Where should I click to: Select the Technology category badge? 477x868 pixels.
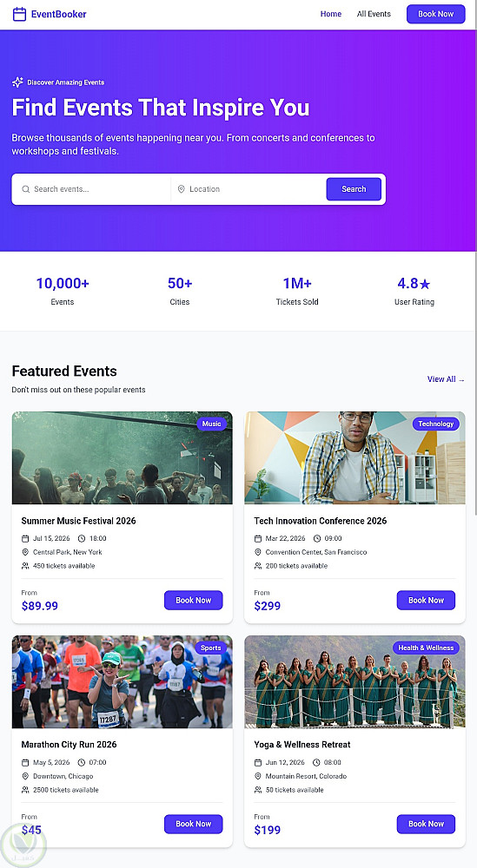[435, 424]
